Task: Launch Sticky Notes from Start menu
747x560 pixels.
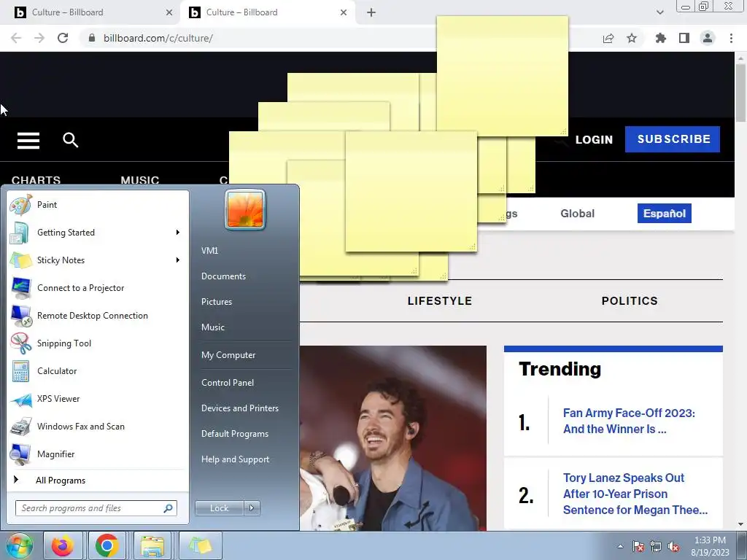Action: pos(98,260)
